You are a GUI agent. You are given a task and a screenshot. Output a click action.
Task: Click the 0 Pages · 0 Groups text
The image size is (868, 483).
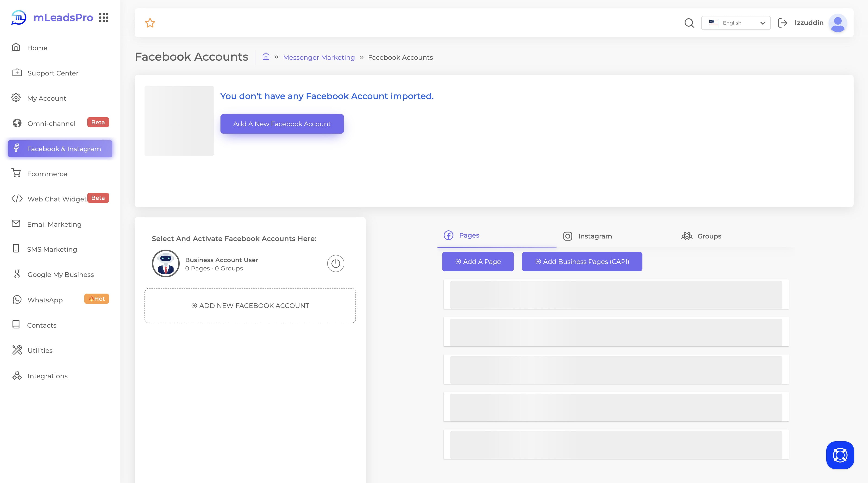(214, 268)
